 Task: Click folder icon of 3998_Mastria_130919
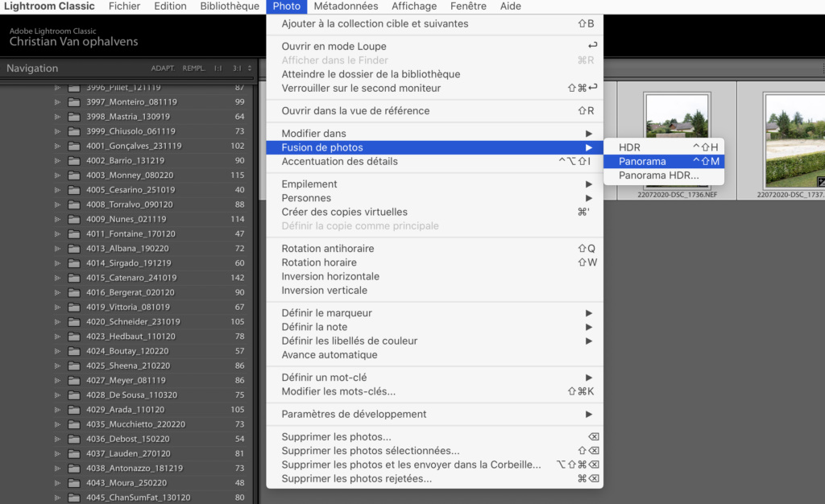click(74, 117)
